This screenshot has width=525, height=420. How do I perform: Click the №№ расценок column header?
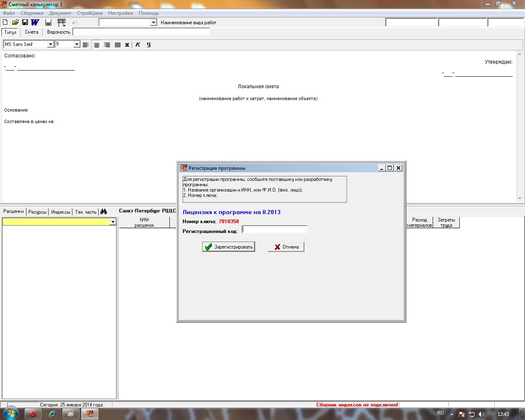(144, 222)
